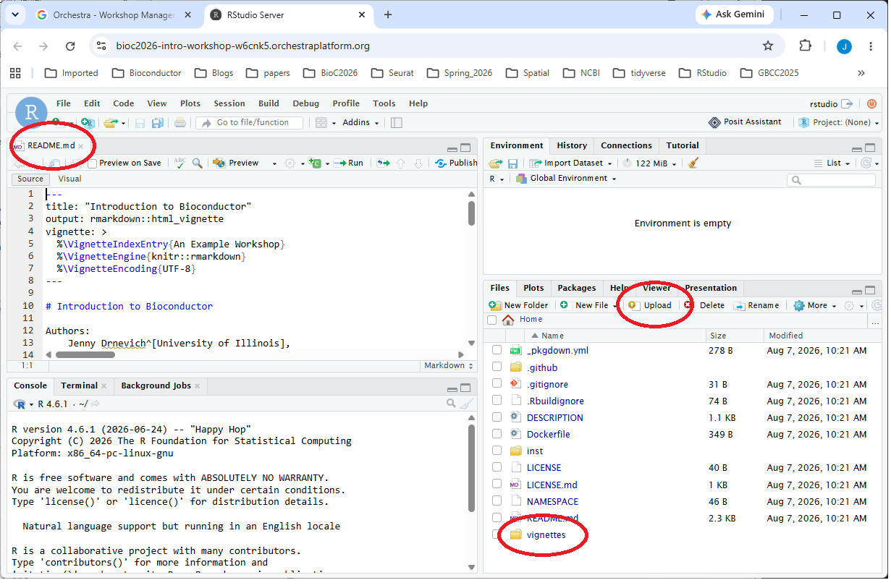Image resolution: width=891 pixels, height=588 pixels.
Task: Open the DESCRIPTION file link
Action: click(x=554, y=418)
